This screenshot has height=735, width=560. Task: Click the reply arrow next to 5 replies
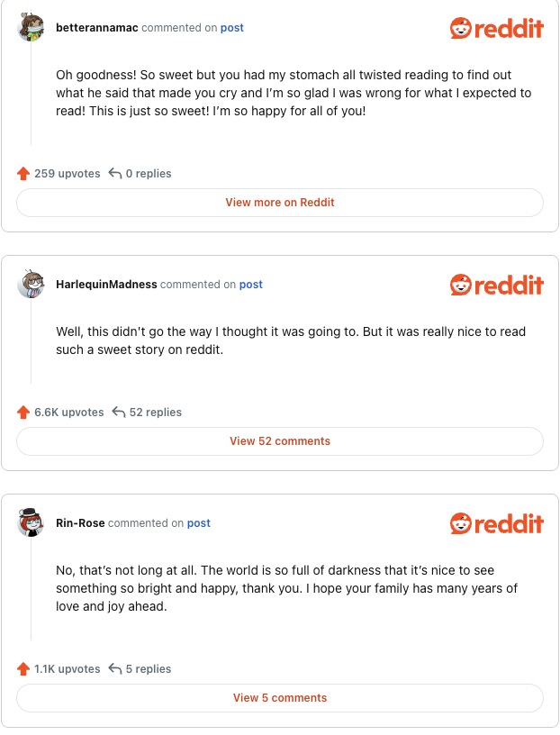[x=115, y=669]
